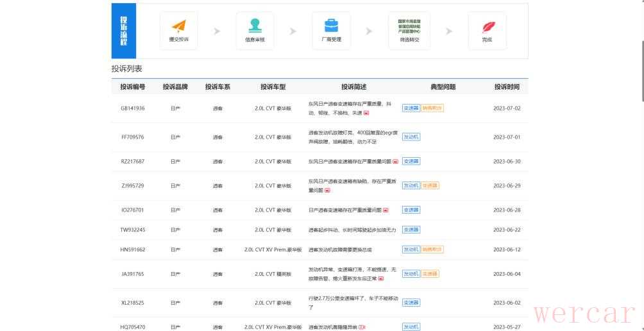Select 发动机 tag on complaint FF709576
Screen dimensions: 644x331
[x=411, y=137]
